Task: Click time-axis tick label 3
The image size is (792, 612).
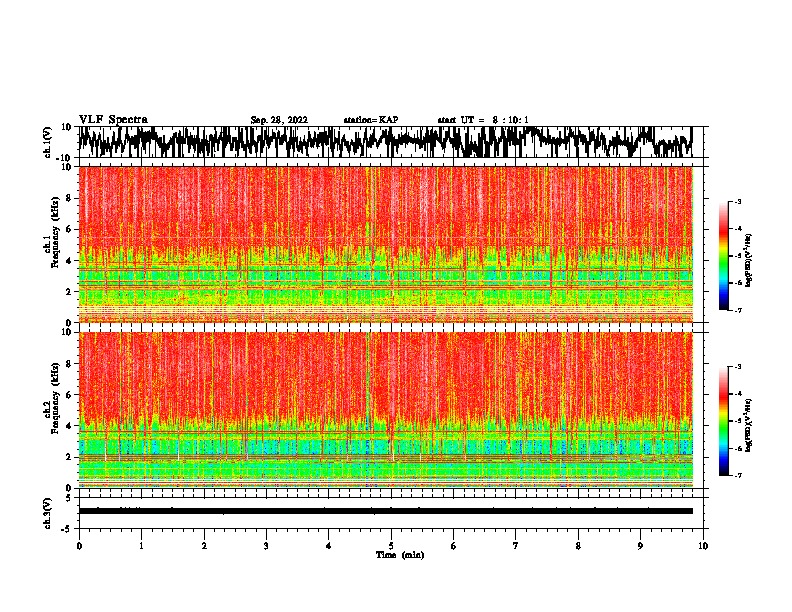Action: 266,546
